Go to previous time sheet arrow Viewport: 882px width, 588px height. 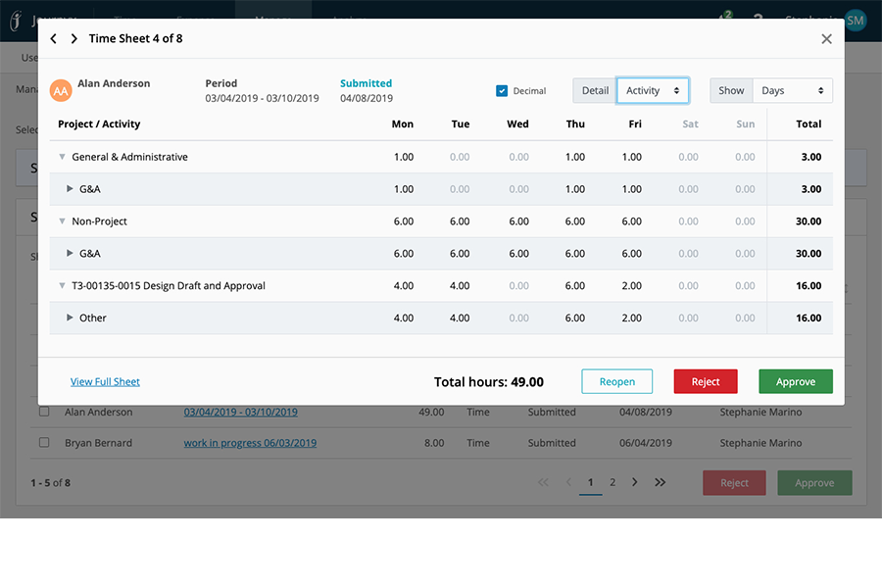54,39
